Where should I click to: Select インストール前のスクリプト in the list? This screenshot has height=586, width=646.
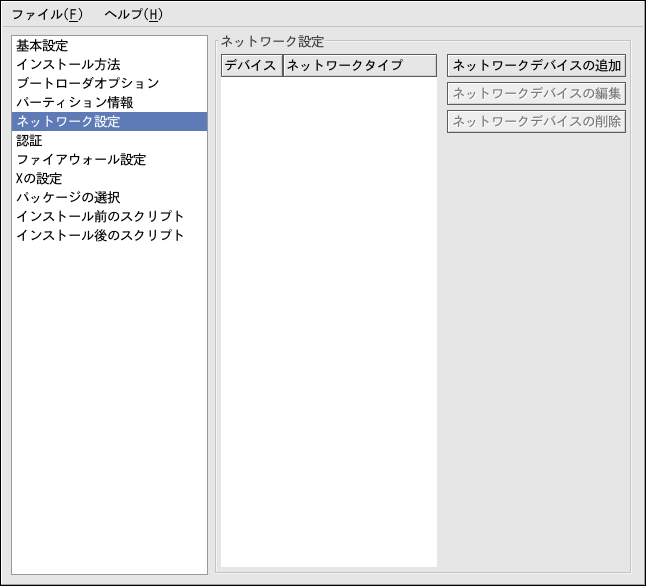[100, 217]
